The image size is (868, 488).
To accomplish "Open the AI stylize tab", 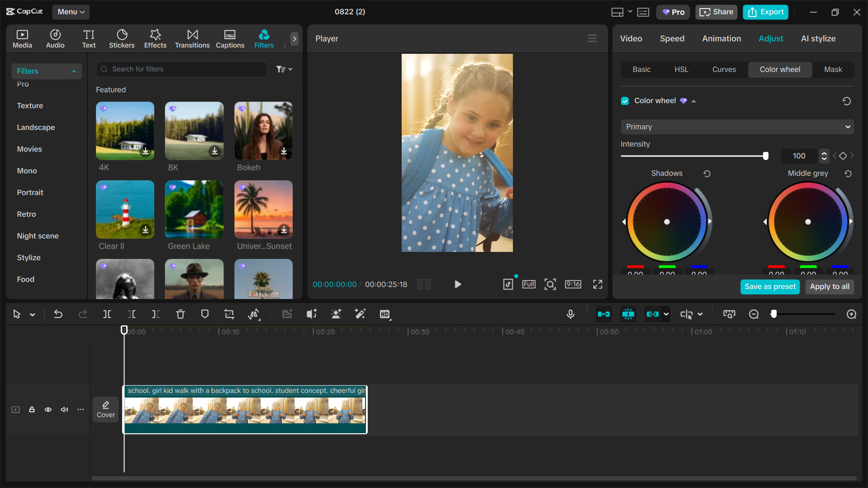I will click(818, 38).
